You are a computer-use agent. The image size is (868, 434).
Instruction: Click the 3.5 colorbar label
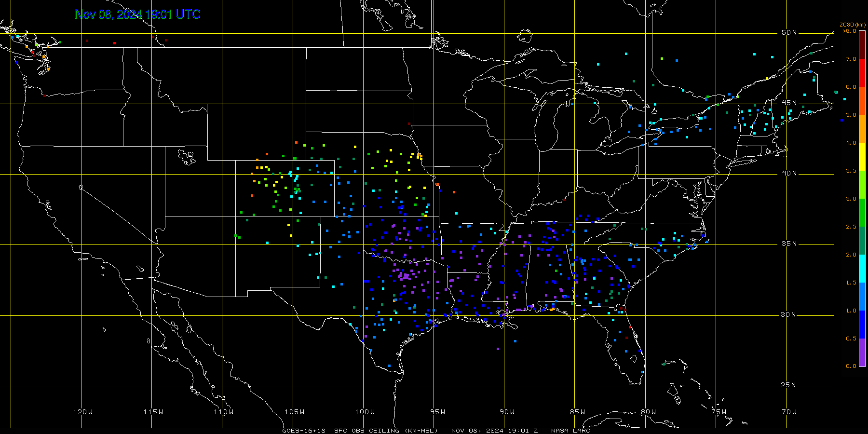851,171
